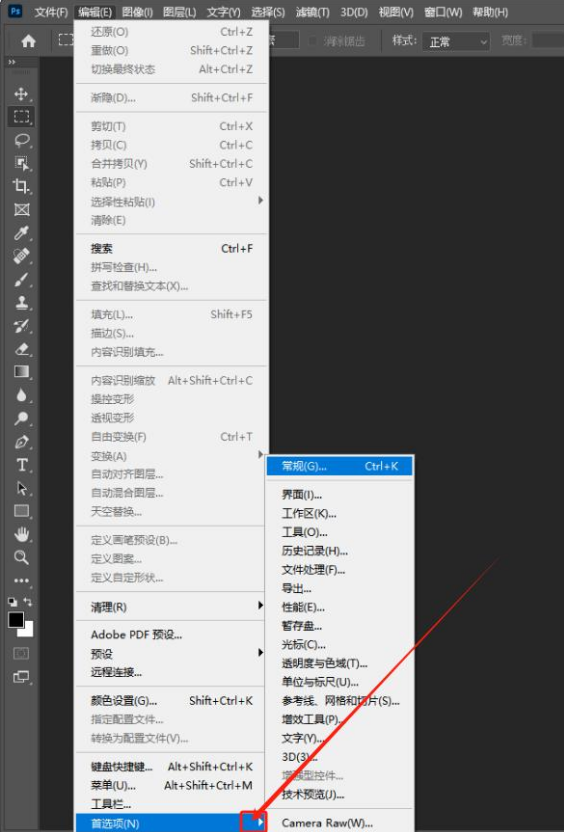Select the Blur tool
564x832 pixels.
[x=21, y=395]
